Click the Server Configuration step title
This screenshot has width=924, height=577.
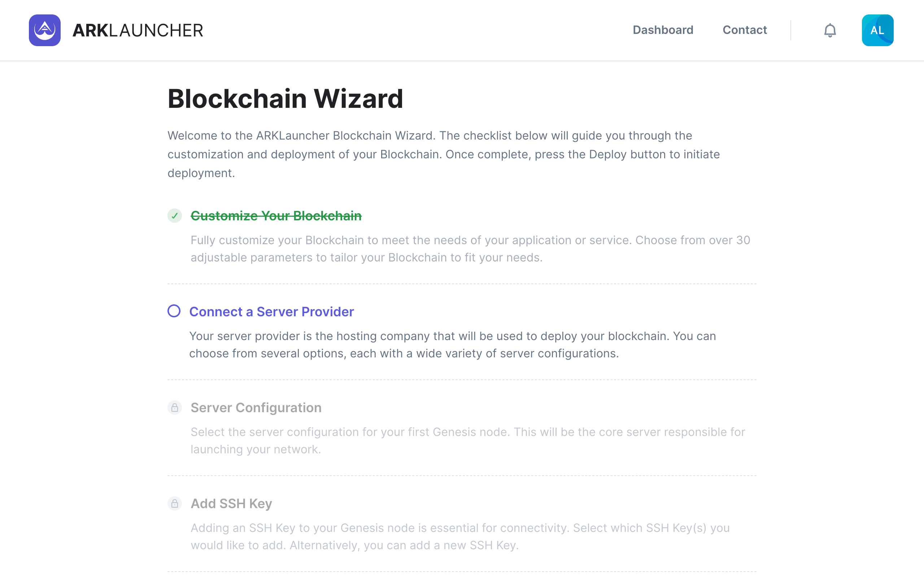click(x=256, y=408)
